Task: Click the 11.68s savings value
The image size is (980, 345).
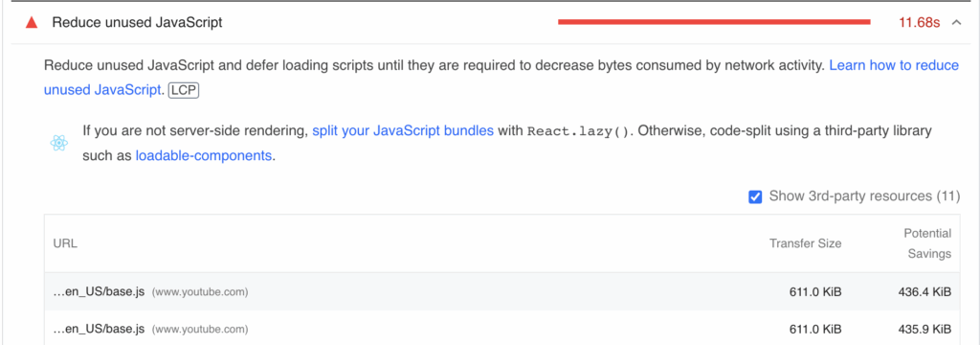Action: (x=920, y=23)
